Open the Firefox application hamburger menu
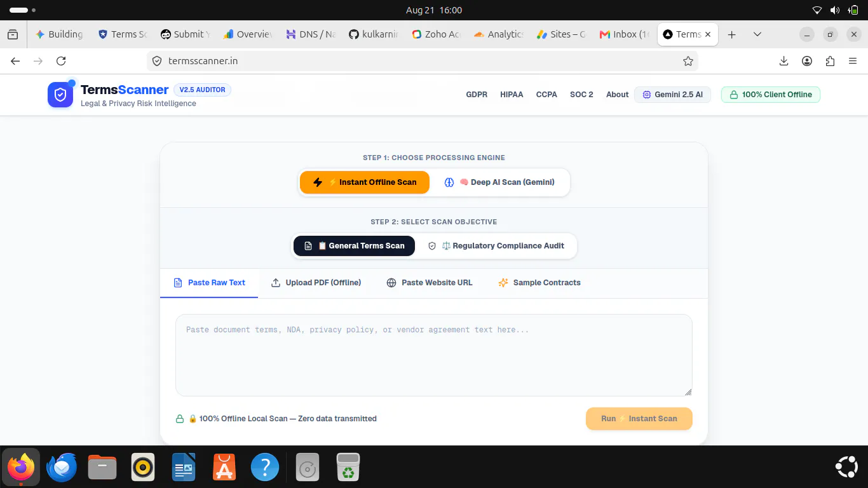868x488 pixels. pos(853,61)
